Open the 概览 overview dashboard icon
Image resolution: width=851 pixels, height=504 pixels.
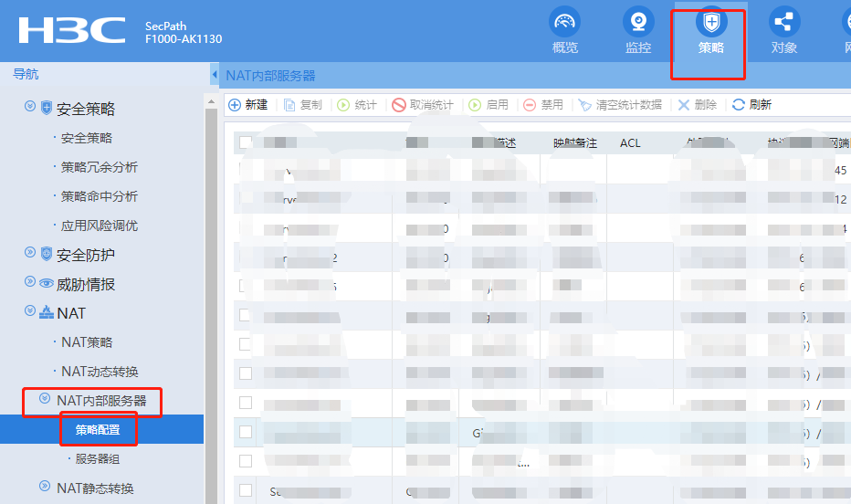point(564,22)
